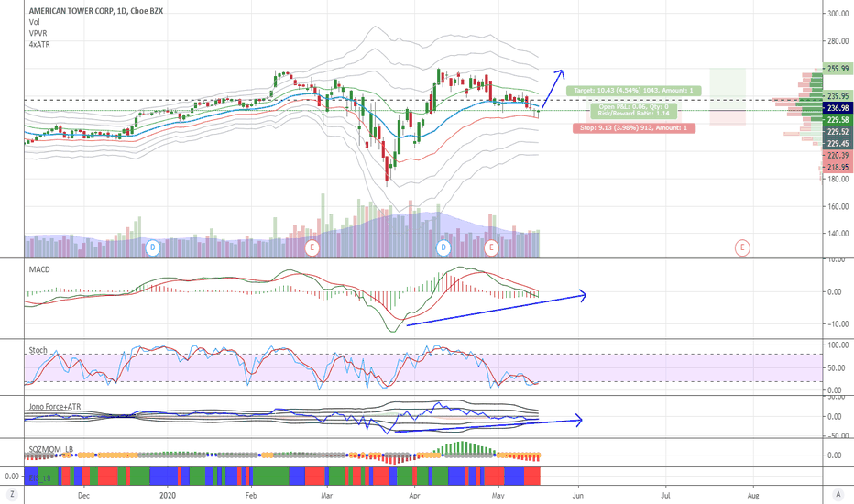
Task: Open the future earnings marker E in July
Action: tap(742, 247)
